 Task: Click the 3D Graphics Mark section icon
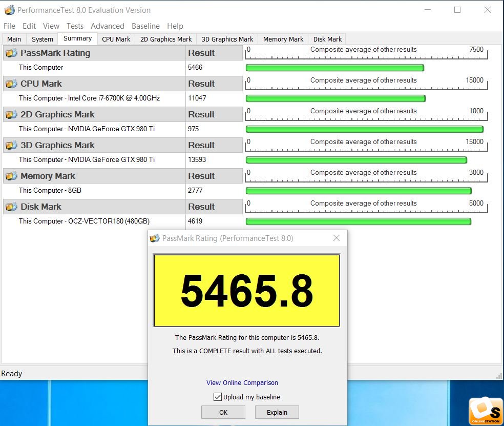11,145
